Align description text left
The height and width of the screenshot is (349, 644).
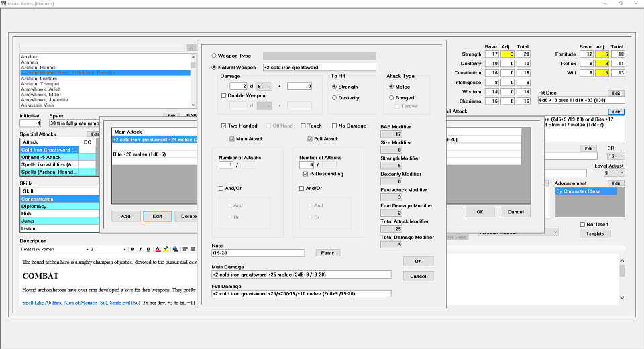click(x=185, y=249)
